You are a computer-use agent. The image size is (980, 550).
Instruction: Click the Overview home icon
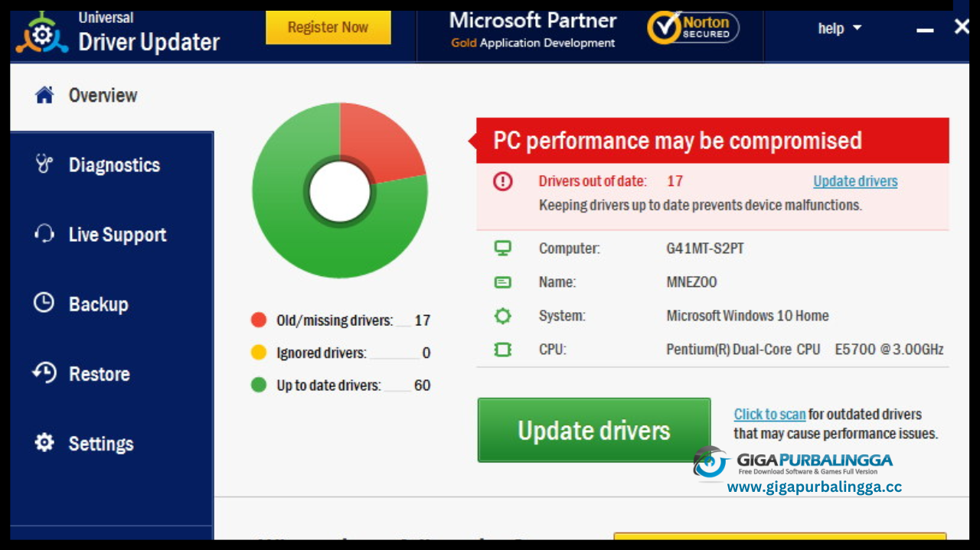tap(44, 95)
